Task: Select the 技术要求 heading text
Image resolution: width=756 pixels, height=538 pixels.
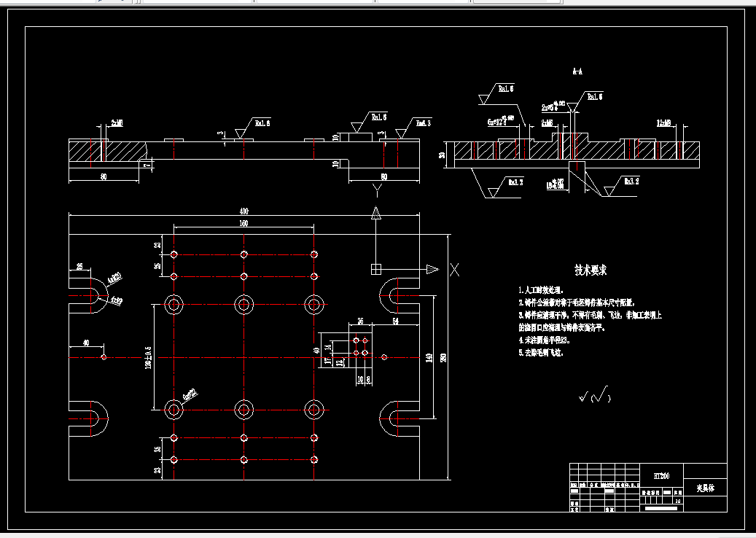Action: (591, 270)
